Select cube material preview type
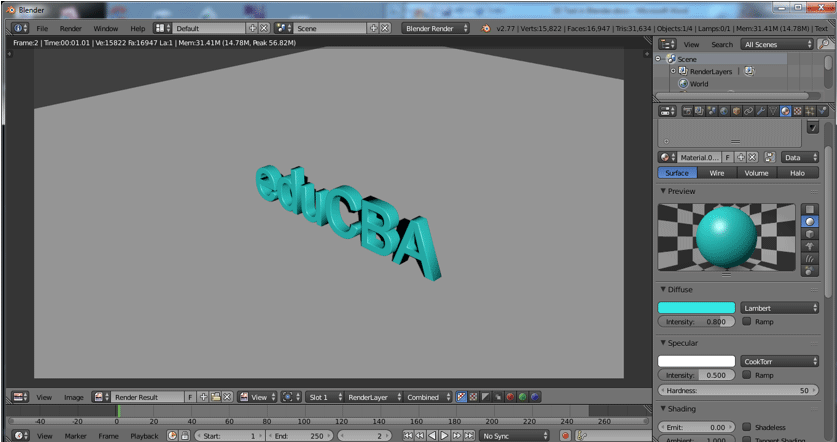This screenshot has width=837, height=442. (x=810, y=234)
